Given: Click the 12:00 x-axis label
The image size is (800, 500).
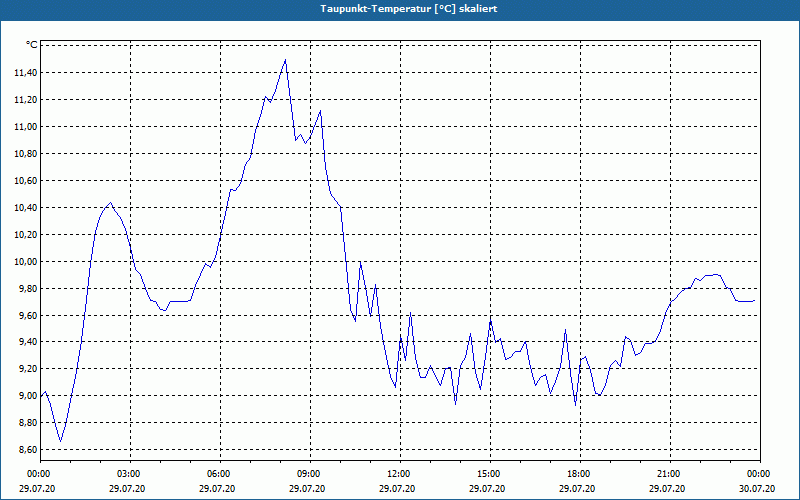Looking at the screenshot, I should point(398,474).
